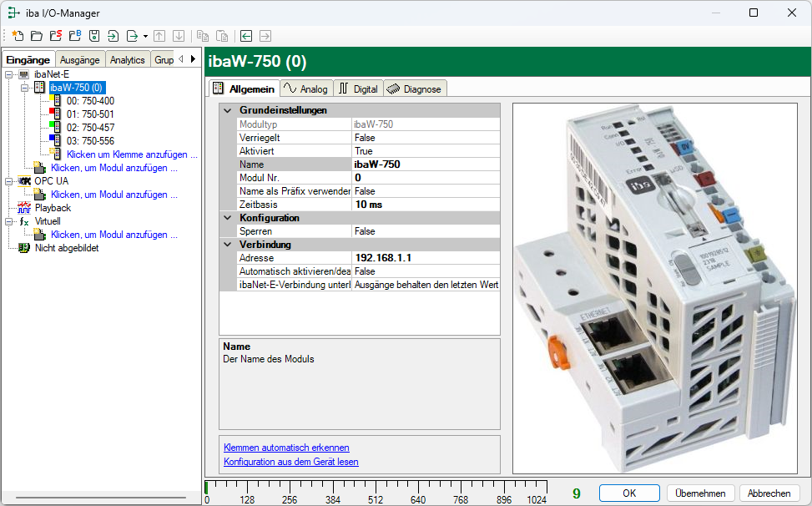Edit the Adresse value 192.168.1.1

[x=426, y=258]
